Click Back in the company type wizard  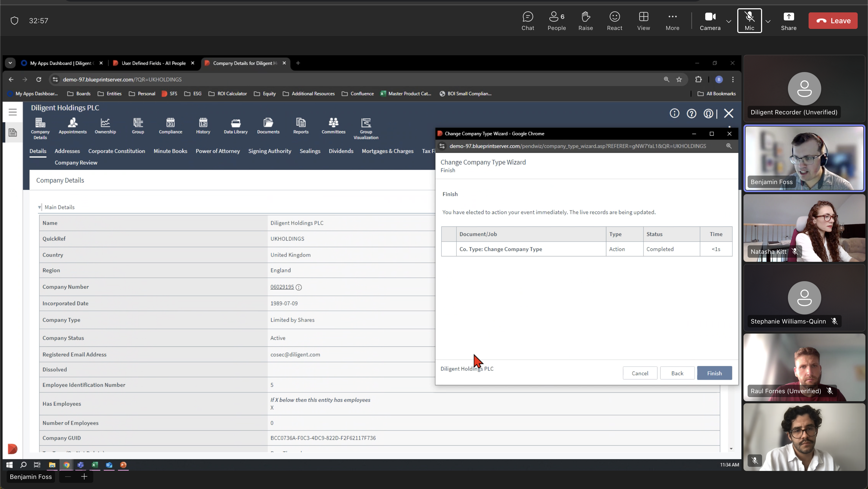(x=677, y=373)
